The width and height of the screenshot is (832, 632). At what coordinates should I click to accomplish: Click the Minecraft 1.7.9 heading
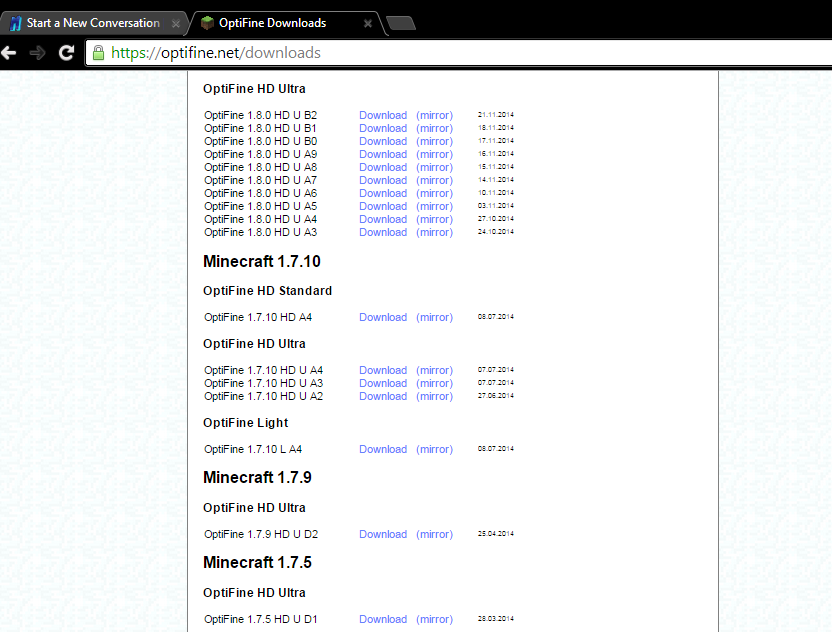click(x=257, y=478)
